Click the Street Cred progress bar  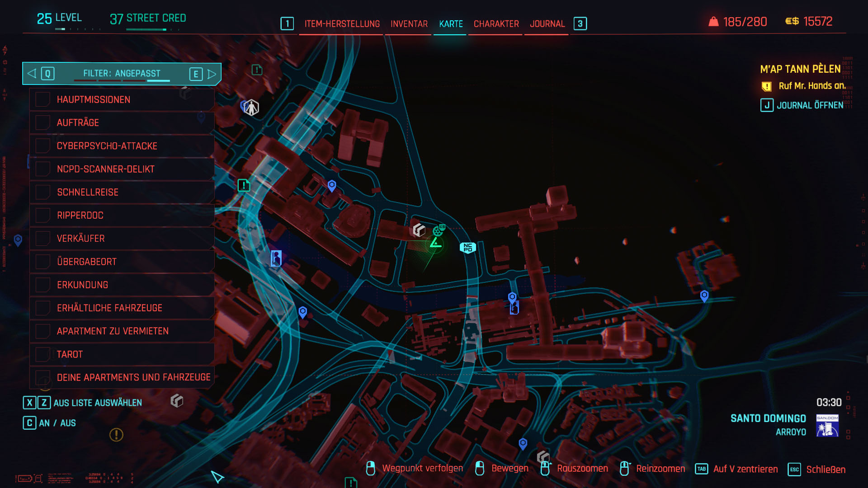pos(153,30)
